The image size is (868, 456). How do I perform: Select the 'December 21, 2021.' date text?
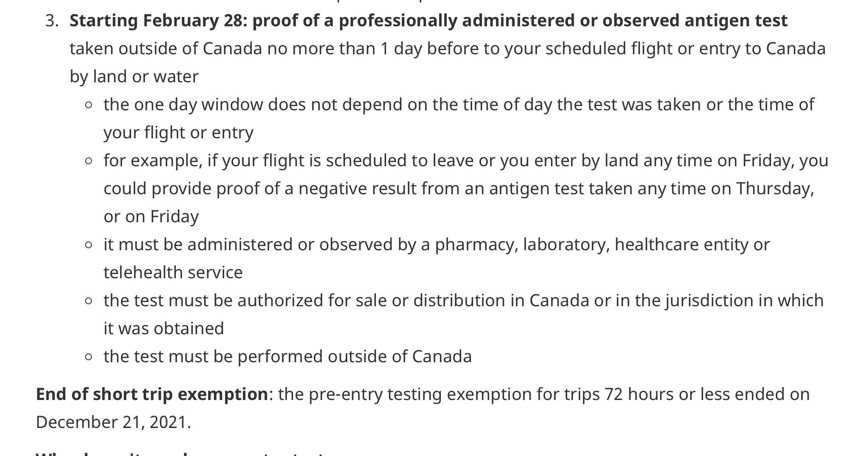114,422
